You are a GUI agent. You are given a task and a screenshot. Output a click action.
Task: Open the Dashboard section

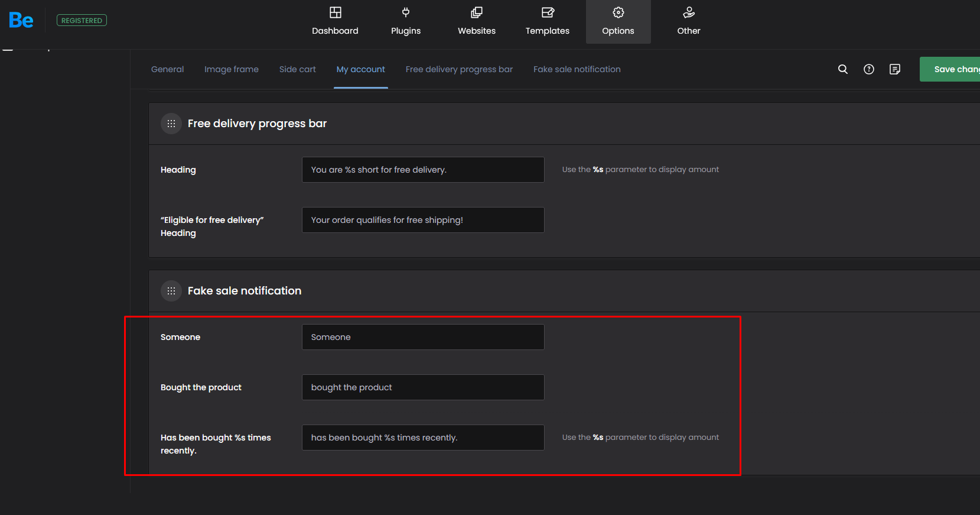coord(335,21)
